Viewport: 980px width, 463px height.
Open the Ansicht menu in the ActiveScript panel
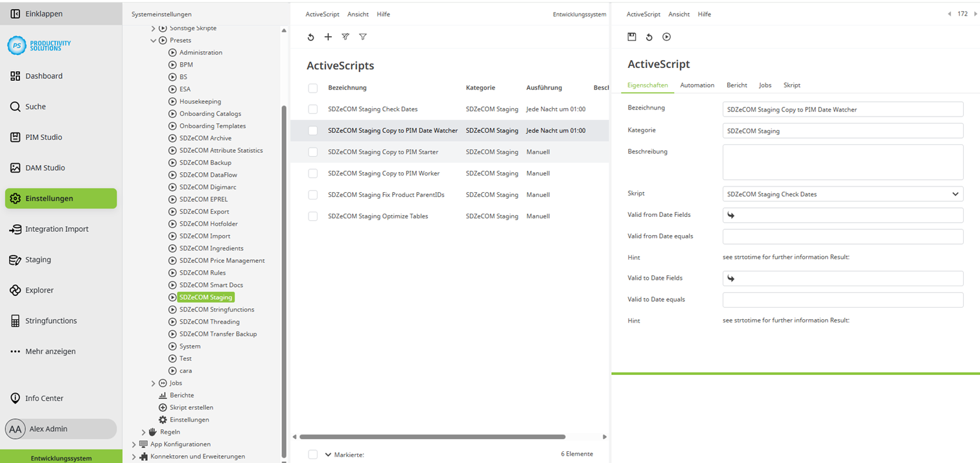pyautogui.click(x=679, y=14)
